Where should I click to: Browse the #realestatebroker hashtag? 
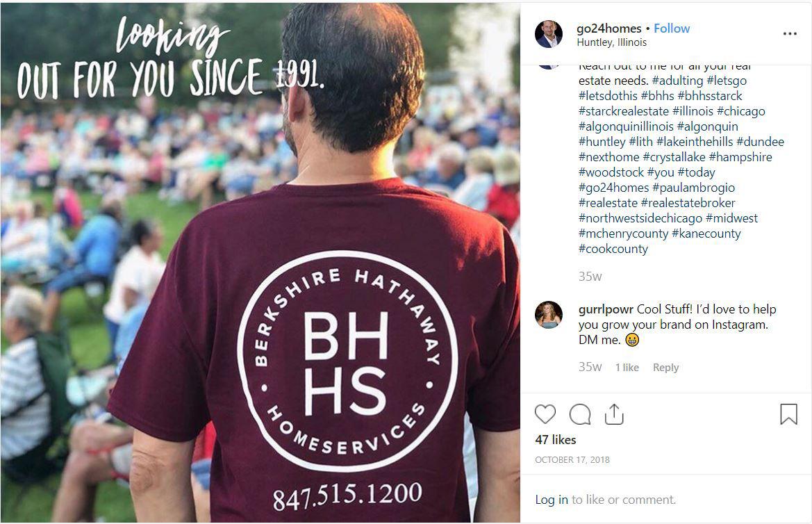coord(688,203)
